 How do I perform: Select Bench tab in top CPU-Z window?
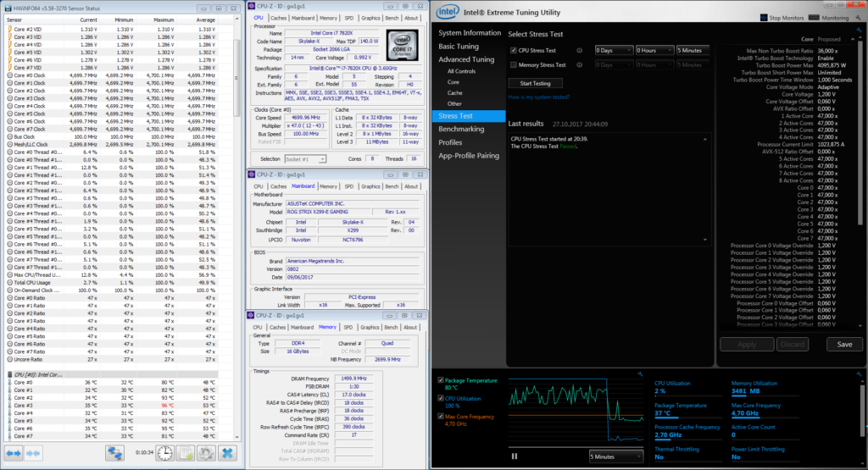[x=392, y=19]
